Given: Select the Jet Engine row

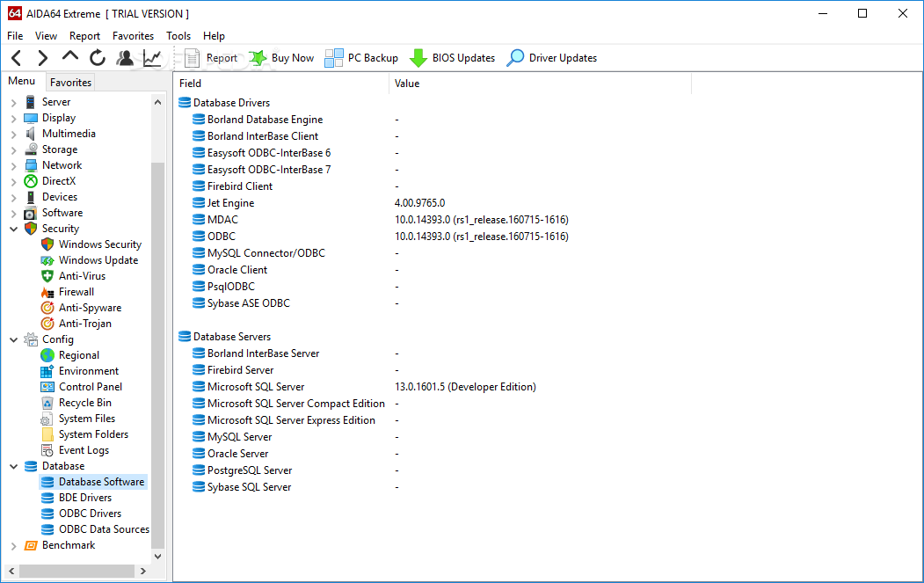Looking at the screenshot, I should (x=230, y=203).
